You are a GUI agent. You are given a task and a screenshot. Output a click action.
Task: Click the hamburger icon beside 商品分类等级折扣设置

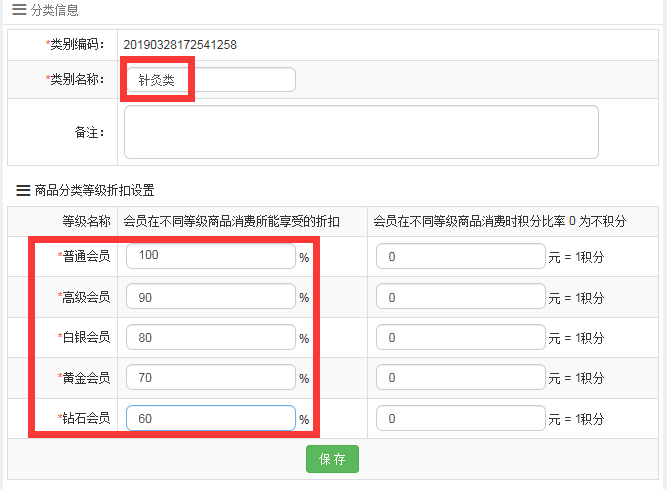coord(20,189)
